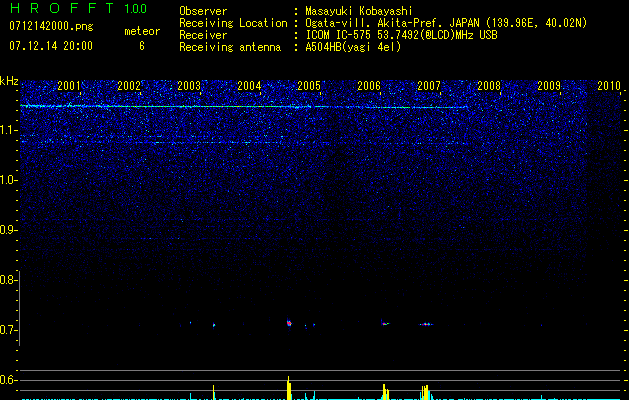This screenshot has height=400, width=629.
Task: Click meteor count value 6
Action: [142, 46]
